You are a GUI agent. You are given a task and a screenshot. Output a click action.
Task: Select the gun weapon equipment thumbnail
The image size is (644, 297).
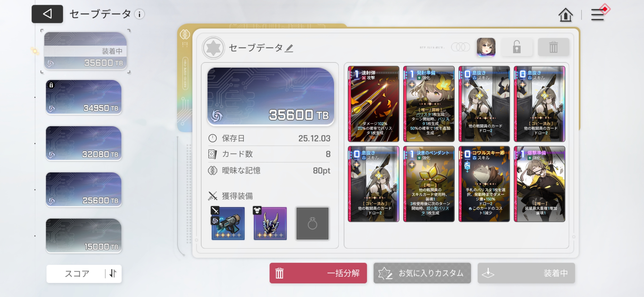tap(228, 223)
